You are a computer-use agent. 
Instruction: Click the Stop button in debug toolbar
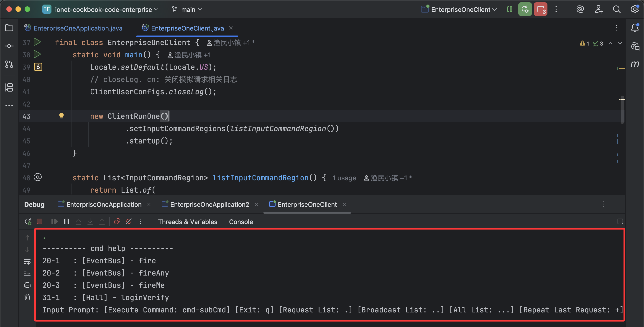tap(39, 222)
